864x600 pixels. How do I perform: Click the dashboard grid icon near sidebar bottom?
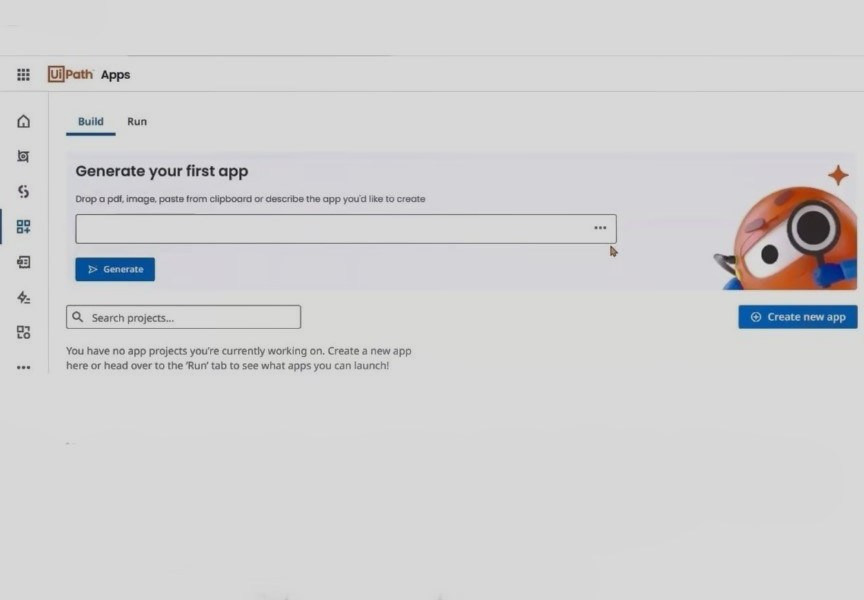click(23, 332)
